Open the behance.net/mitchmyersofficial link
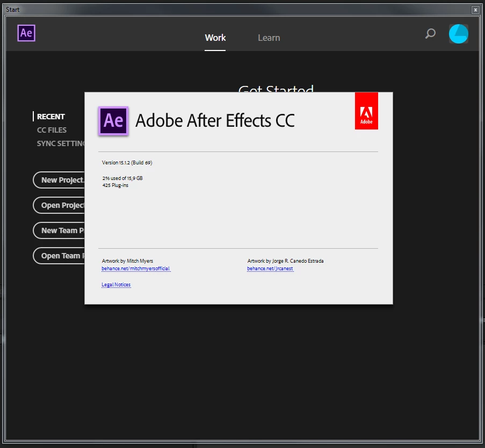Screen dimensions: 485x448 pos(136,269)
